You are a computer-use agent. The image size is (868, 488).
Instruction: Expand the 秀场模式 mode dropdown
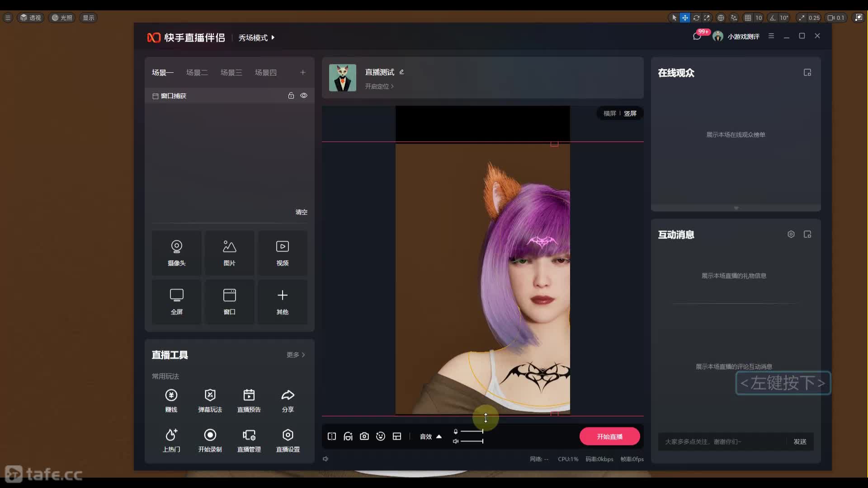coord(256,38)
